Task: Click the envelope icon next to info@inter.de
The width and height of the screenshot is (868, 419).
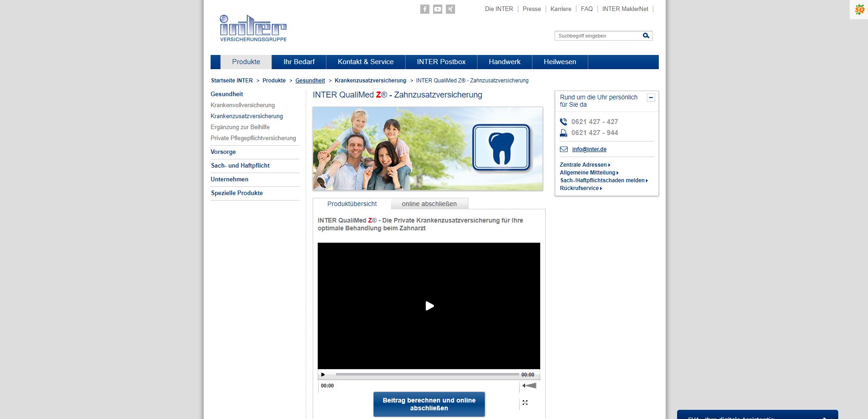Action: [564, 149]
